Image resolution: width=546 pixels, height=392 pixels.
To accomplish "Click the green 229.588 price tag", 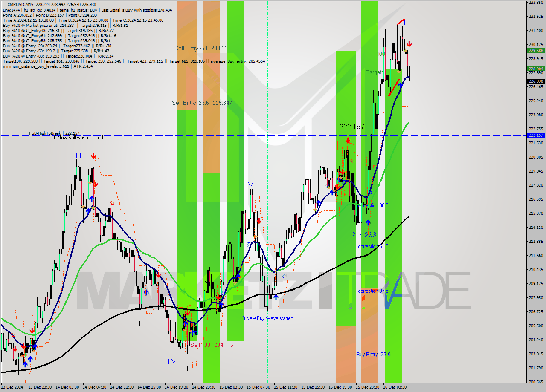I will [x=536, y=50].
